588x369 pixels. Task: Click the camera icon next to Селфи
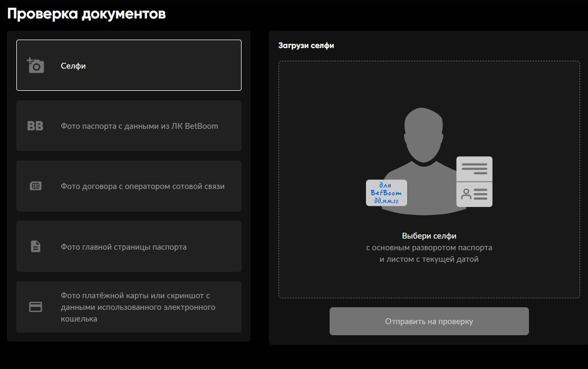35,65
